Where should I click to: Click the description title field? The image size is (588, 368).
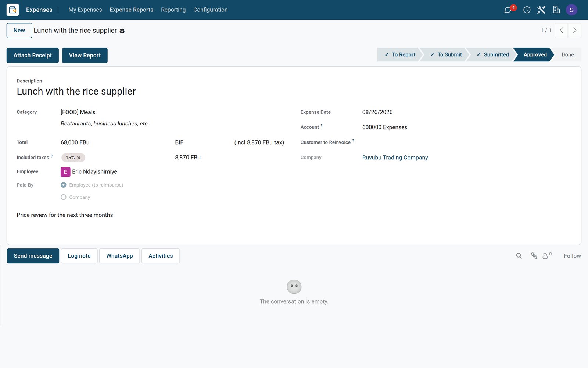pyautogui.click(x=76, y=91)
